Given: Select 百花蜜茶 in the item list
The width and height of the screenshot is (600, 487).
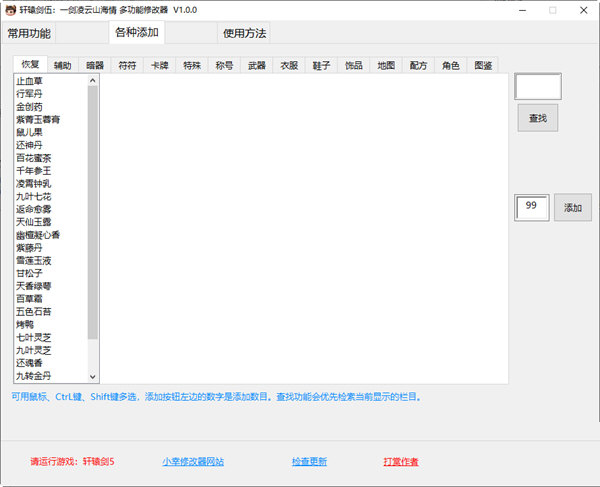Looking at the screenshot, I should [34, 158].
